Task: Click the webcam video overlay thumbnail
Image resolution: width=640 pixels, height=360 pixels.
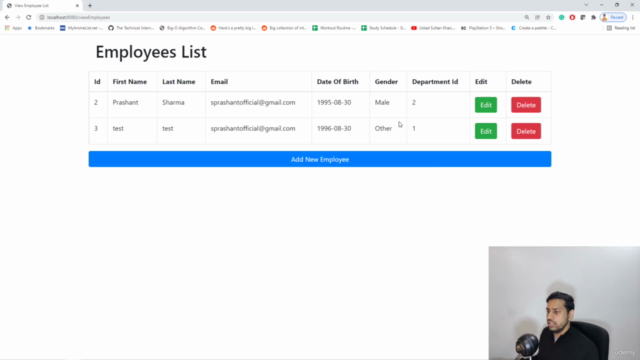Action: [x=564, y=303]
